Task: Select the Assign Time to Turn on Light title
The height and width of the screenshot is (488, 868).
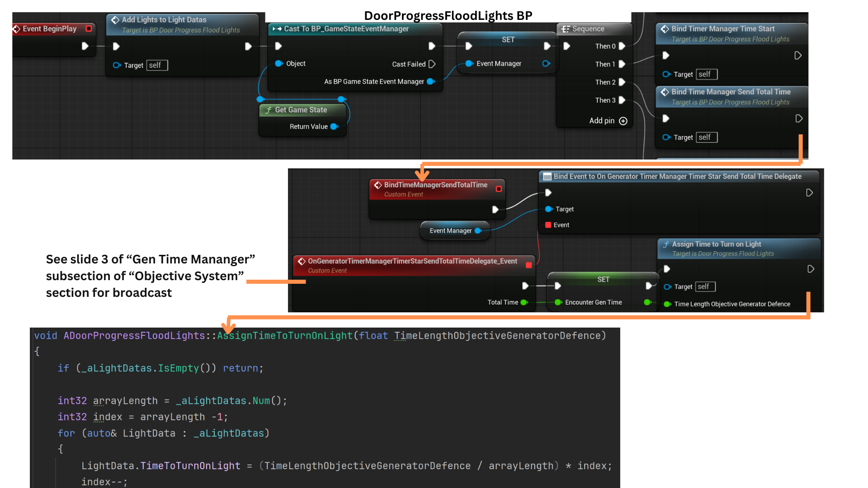Action: coord(716,244)
